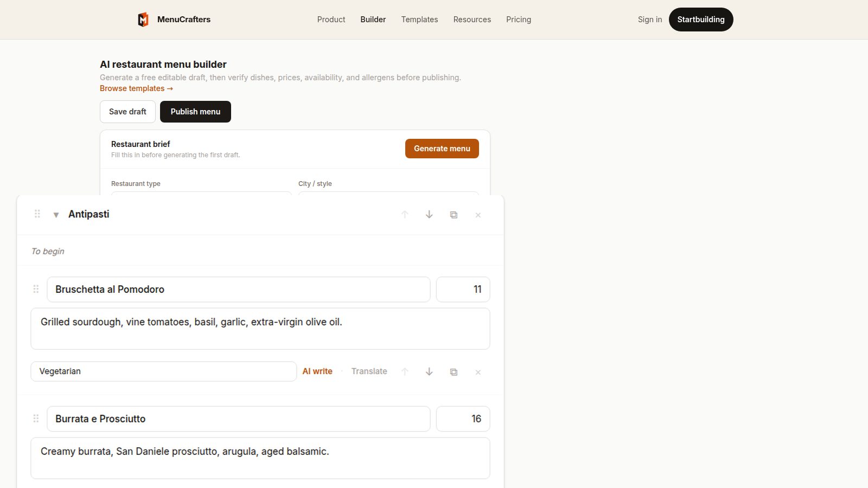
Task: Click the 'Restaurant brief' heading text
Action: [x=141, y=144]
